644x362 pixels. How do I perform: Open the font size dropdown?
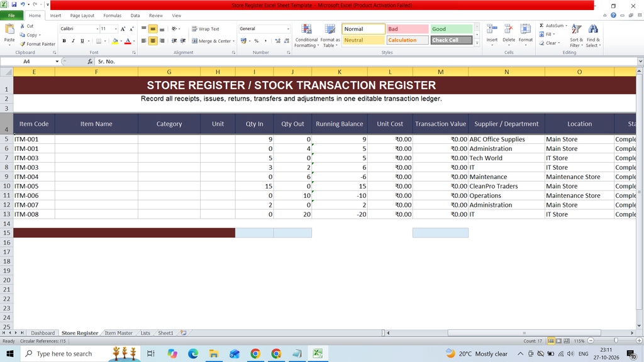[116, 29]
